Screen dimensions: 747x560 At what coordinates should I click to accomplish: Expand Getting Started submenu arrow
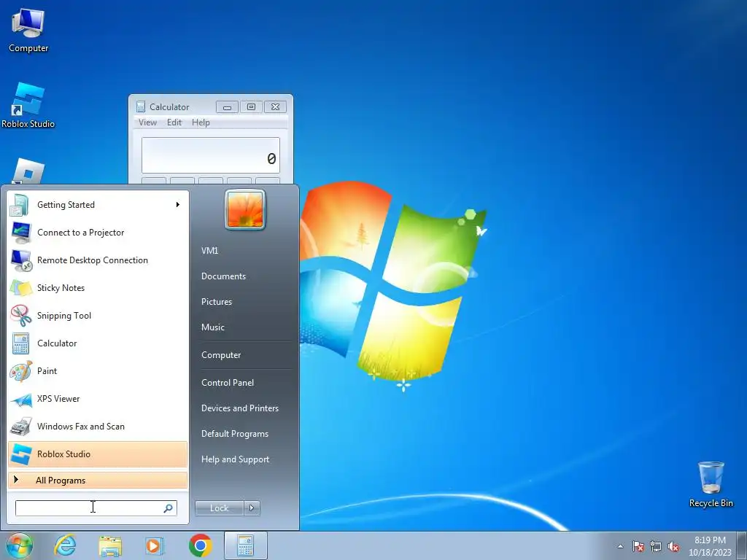click(178, 205)
